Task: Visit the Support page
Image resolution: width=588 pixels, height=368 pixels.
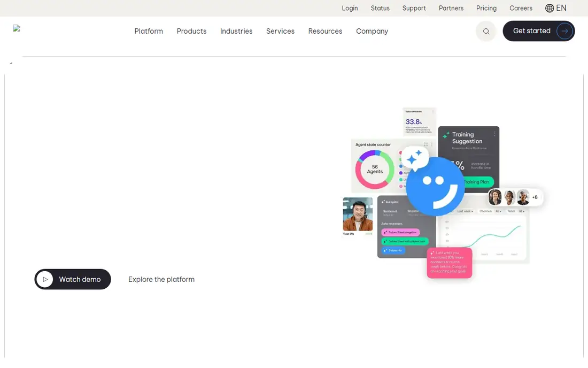Action: [414, 8]
